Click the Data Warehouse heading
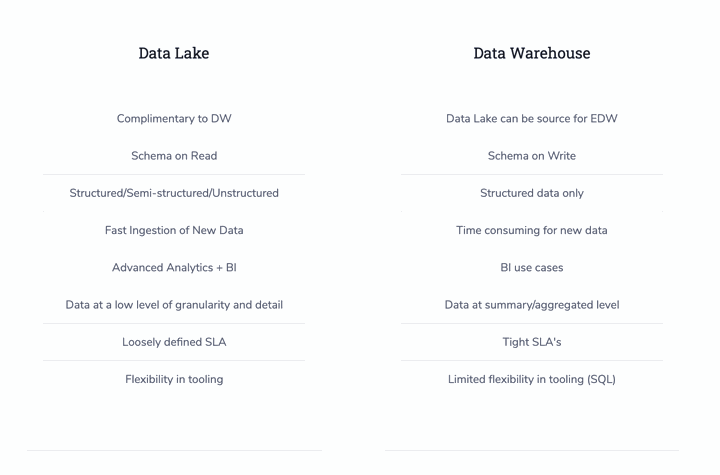 point(532,53)
